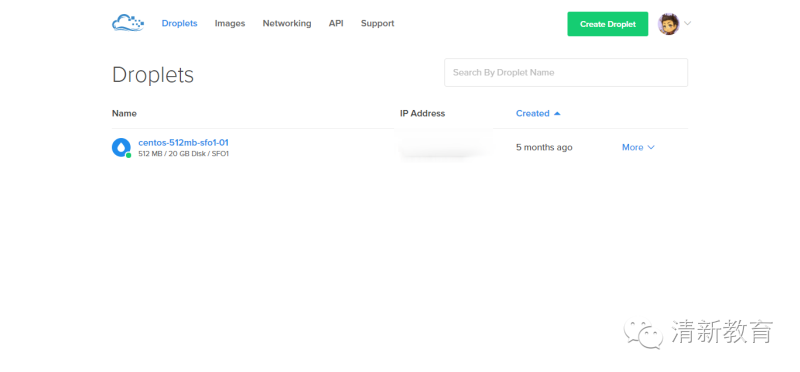This screenshot has height=372, width=800.
Task: Expand the account menu chevron beside avatar
Action: click(x=687, y=23)
